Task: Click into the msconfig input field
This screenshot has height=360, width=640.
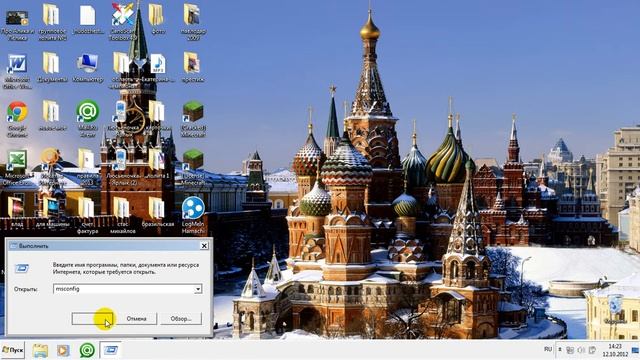Action: tap(124, 289)
